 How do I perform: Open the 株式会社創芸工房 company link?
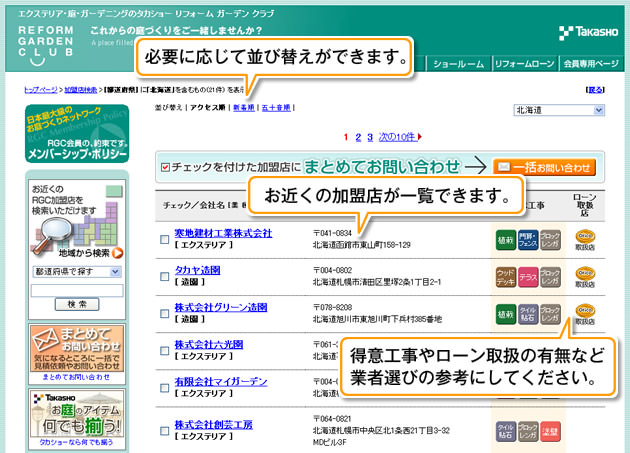point(213,425)
